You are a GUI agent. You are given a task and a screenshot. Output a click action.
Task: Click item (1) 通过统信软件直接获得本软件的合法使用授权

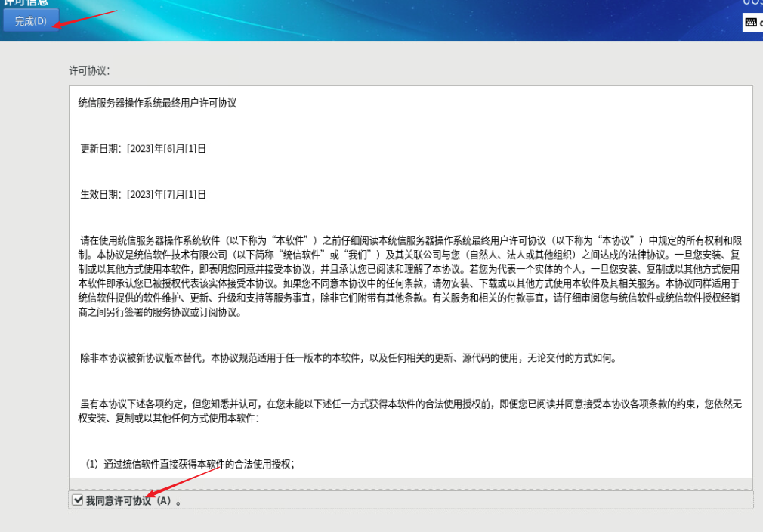(x=190, y=464)
